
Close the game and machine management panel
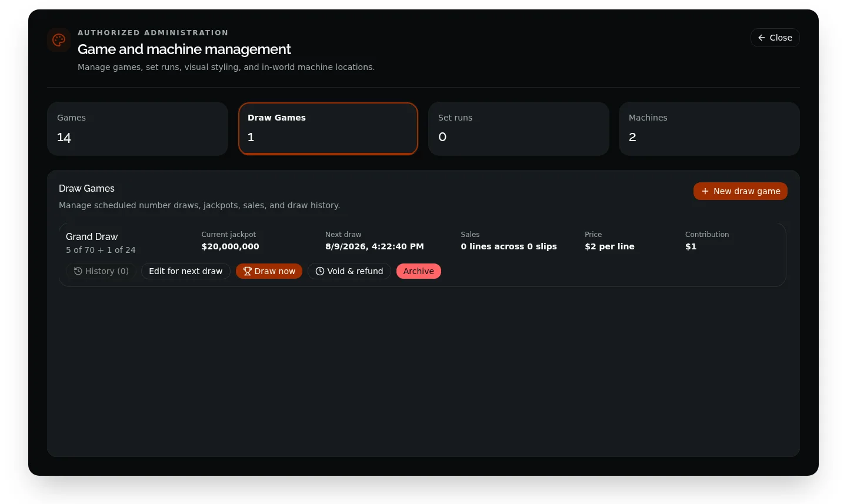pos(775,38)
